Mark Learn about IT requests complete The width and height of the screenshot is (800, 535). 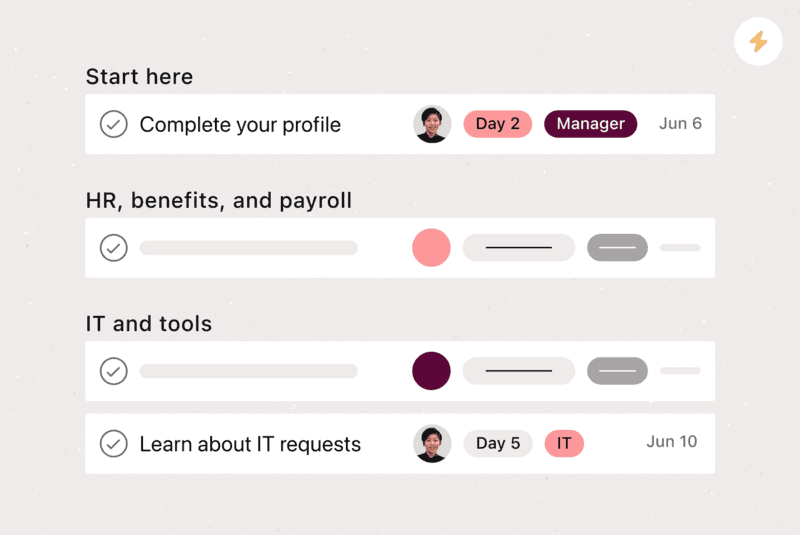113,444
